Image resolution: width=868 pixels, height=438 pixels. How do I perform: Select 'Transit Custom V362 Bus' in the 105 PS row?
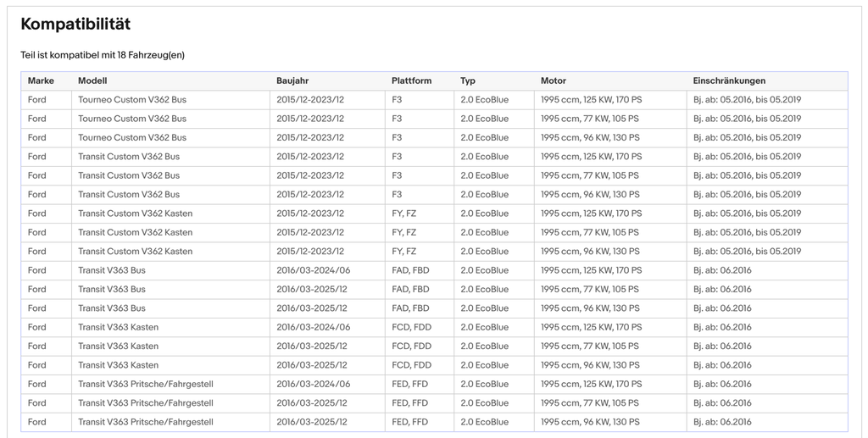tap(129, 175)
